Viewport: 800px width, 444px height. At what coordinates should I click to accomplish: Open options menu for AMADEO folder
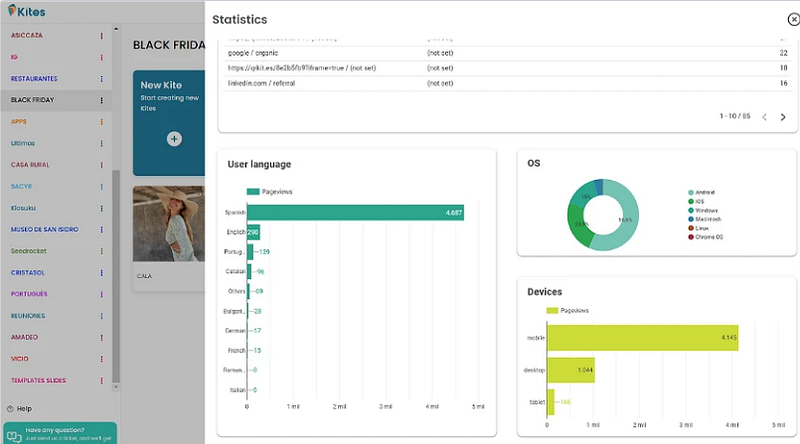pyautogui.click(x=102, y=337)
